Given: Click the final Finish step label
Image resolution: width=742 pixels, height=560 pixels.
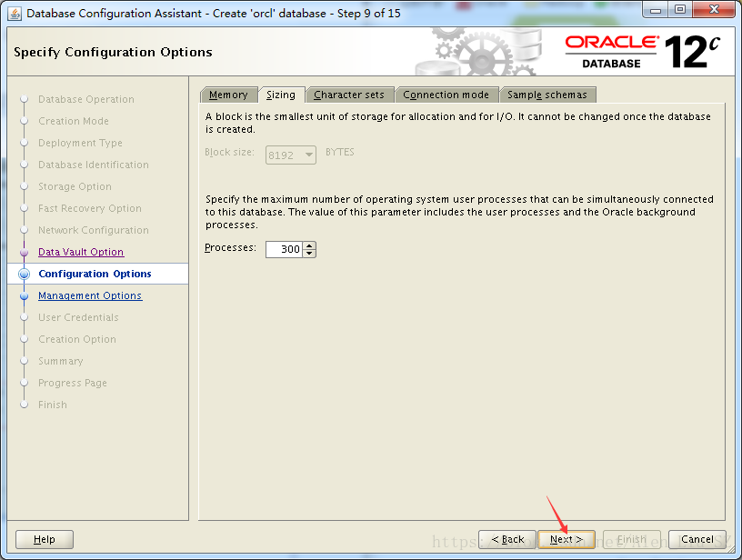Looking at the screenshot, I should 53,405.
